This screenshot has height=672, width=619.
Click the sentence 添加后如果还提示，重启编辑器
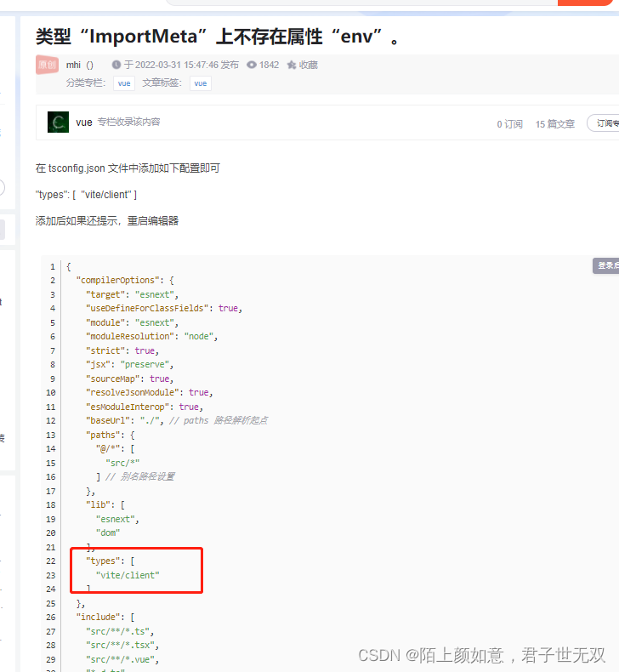[107, 221]
